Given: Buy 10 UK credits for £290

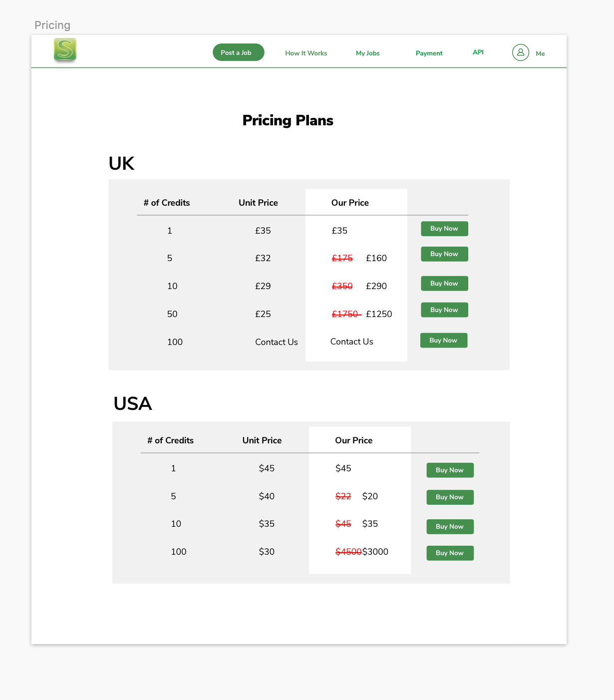Looking at the screenshot, I should tap(444, 284).
